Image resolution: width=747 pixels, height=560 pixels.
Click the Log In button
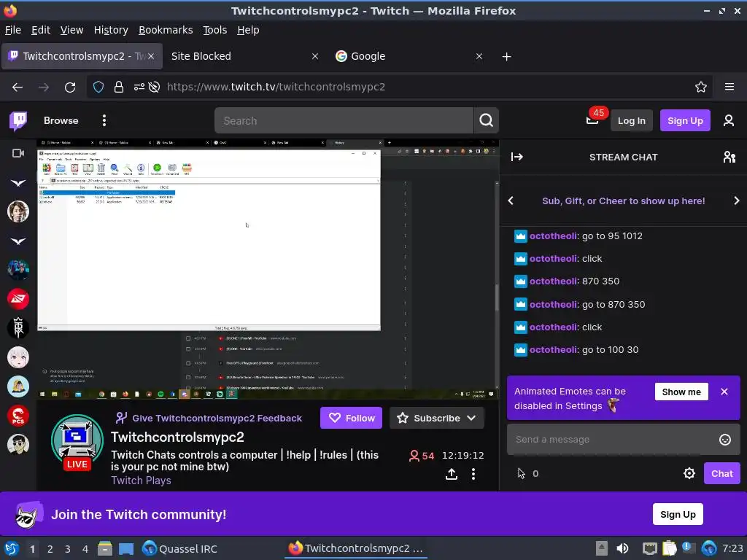click(x=631, y=120)
